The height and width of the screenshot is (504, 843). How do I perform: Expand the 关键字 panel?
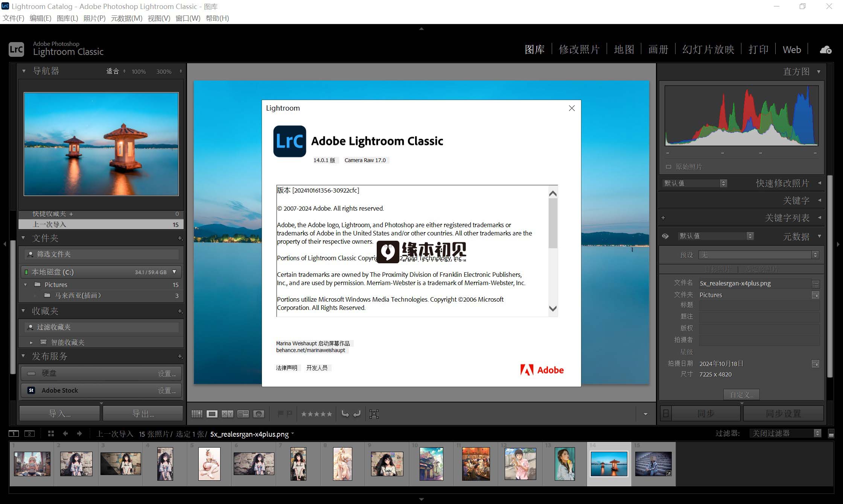point(819,200)
